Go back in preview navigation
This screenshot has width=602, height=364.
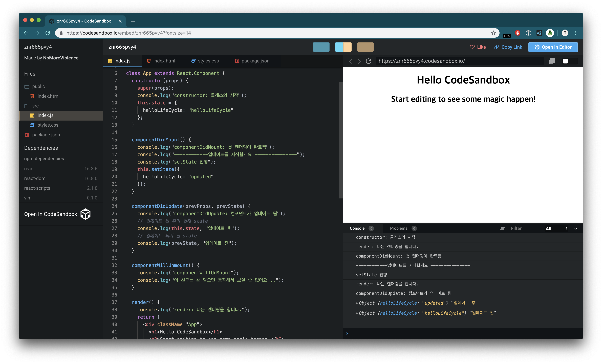click(350, 61)
